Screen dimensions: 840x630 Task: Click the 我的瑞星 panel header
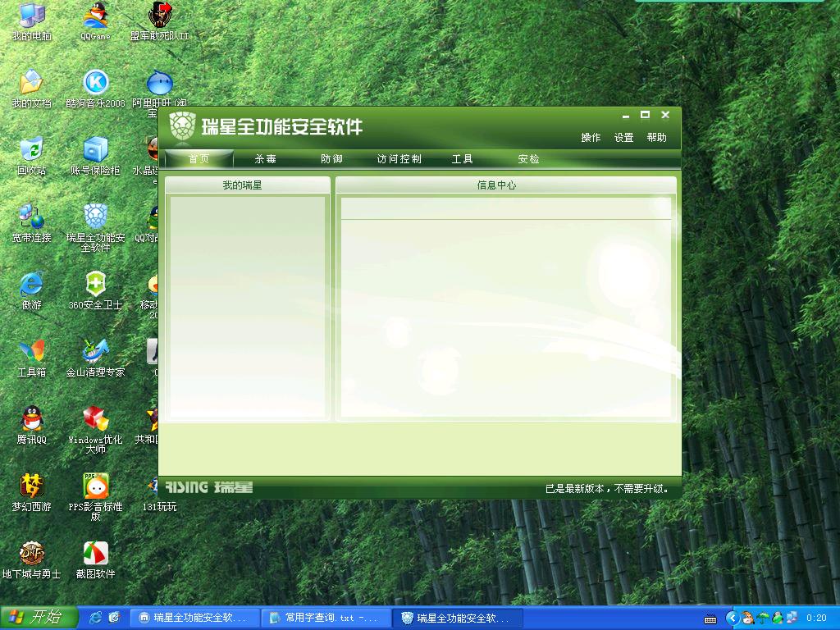click(248, 185)
